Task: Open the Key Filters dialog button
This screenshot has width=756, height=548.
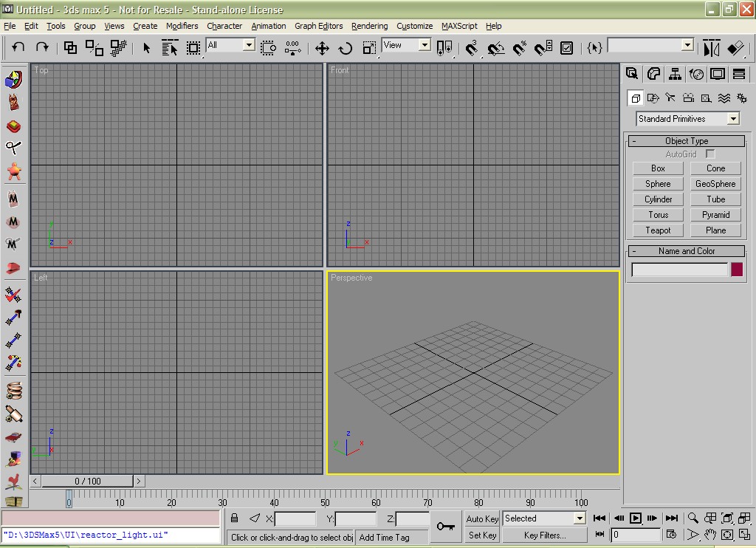Action: point(545,535)
